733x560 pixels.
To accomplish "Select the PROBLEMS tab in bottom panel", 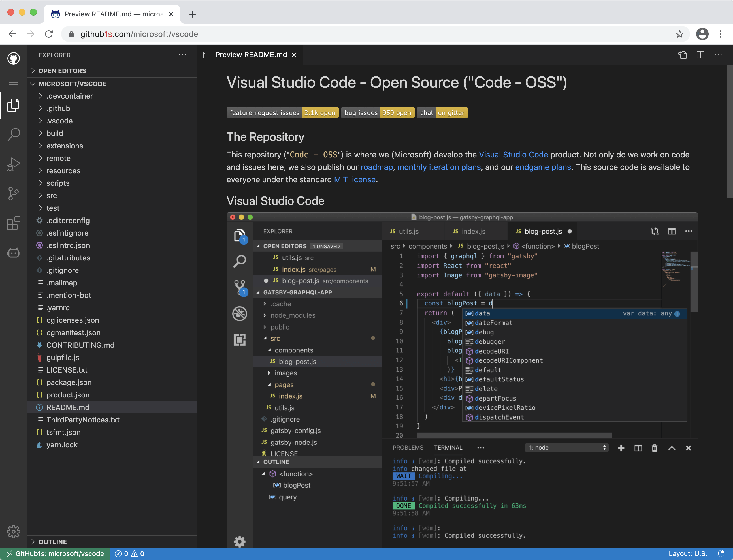I will tap(408, 447).
